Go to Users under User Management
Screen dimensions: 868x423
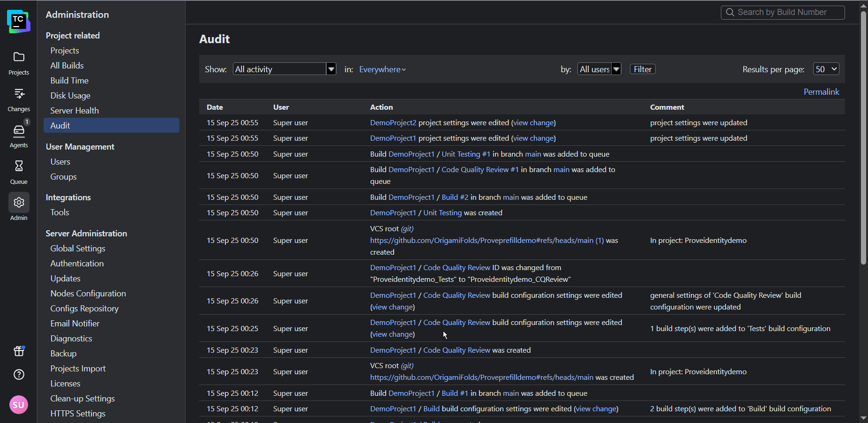pos(60,162)
